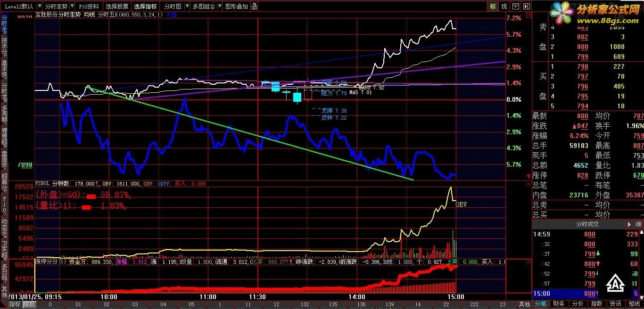Click the FSBOL indicator name

pyautogui.click(x=42, y=184)
